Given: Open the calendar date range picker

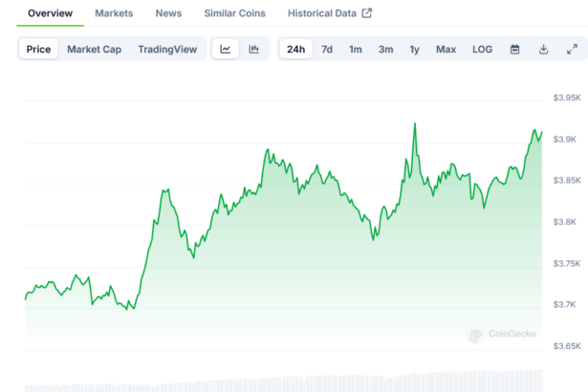Looking at the screenshot, I should coord(514,49).
